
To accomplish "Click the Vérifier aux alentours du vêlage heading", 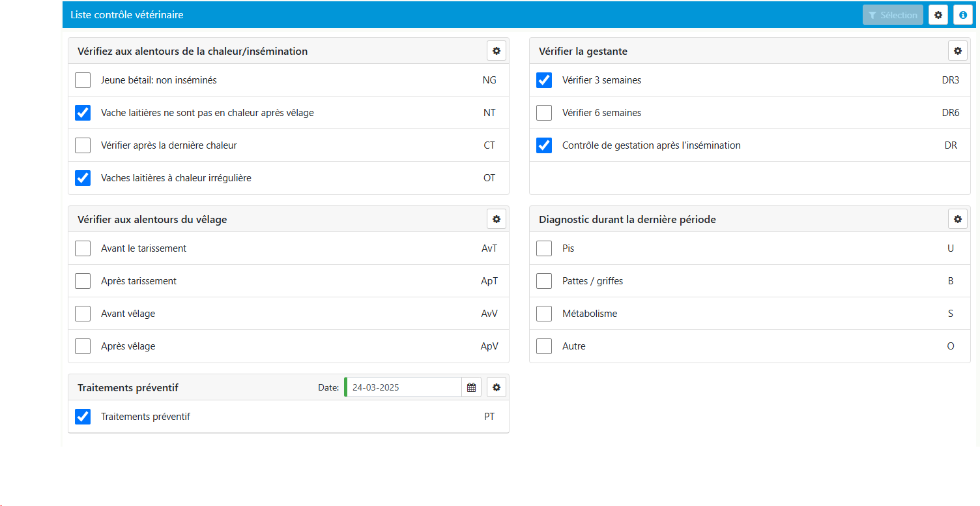I will (152, 219).
